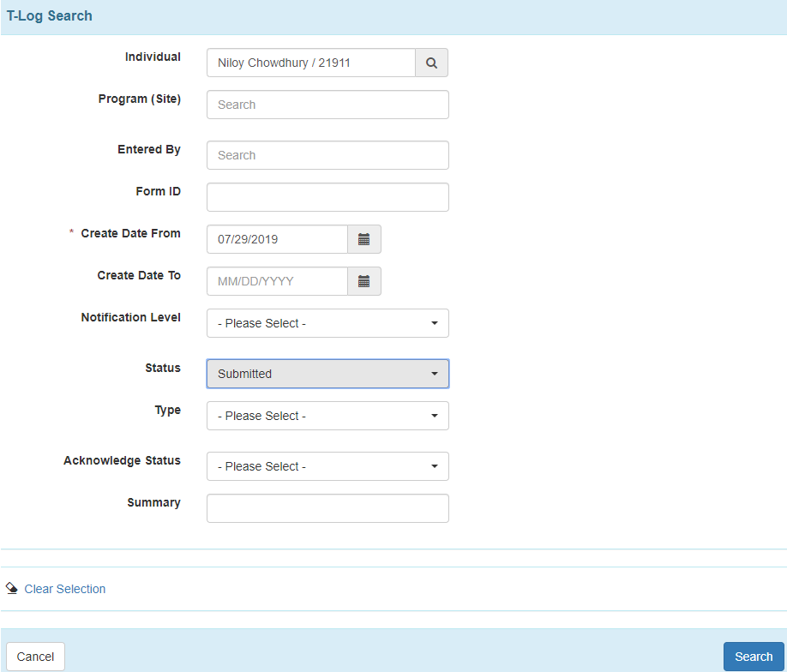The height and width of the screenshot is (672, 787).
Task: Click the Individual search magnifier icon
Action: coord(431,63)
